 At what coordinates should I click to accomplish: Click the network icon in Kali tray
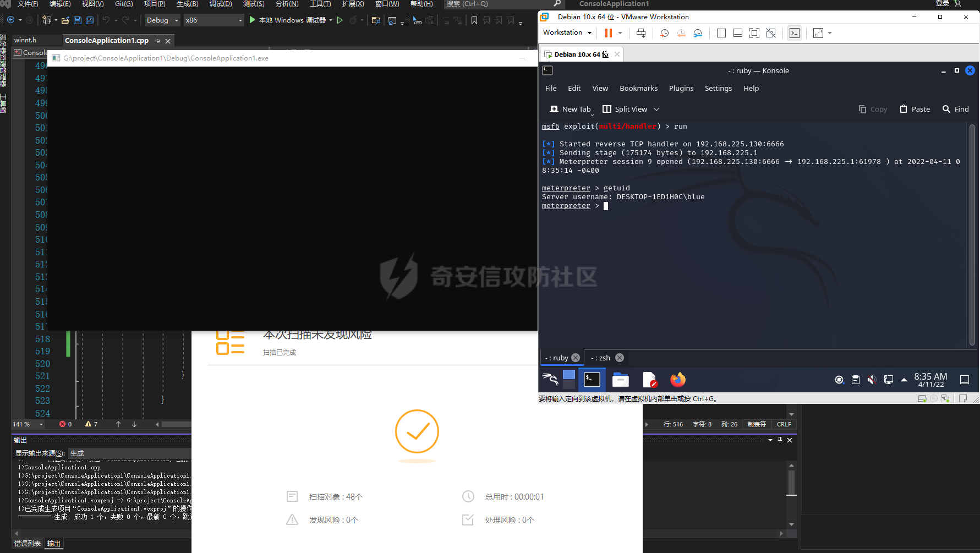tap(888, 380)
